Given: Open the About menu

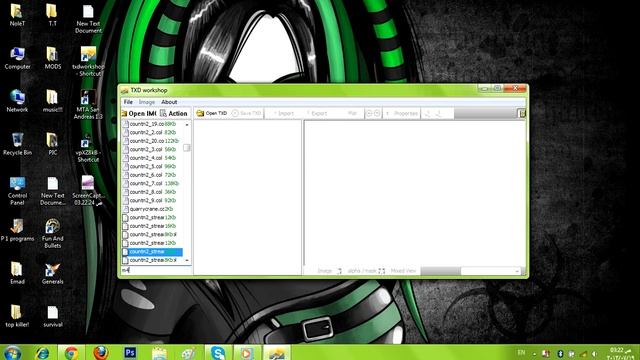Looking at the screenshot, I should [169, 102].
